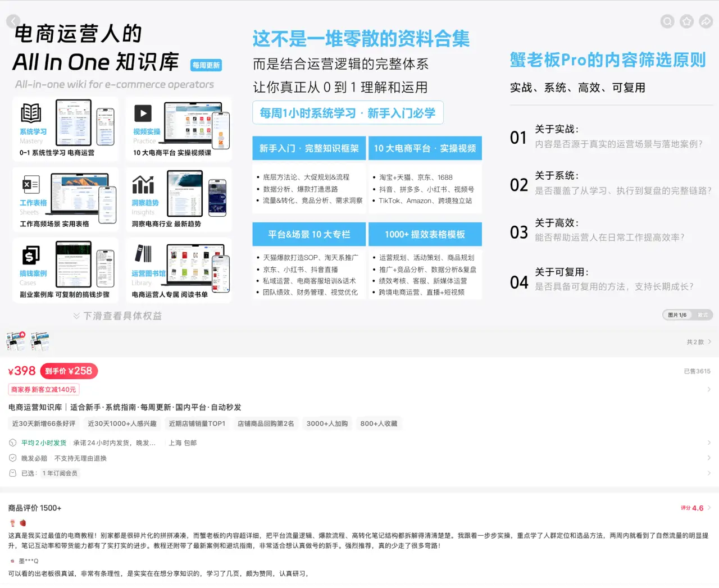This screenshot has height=588, width=719.
Task: Switch gallery to 图片 1/6 view
Action: (x=677, y=315)
